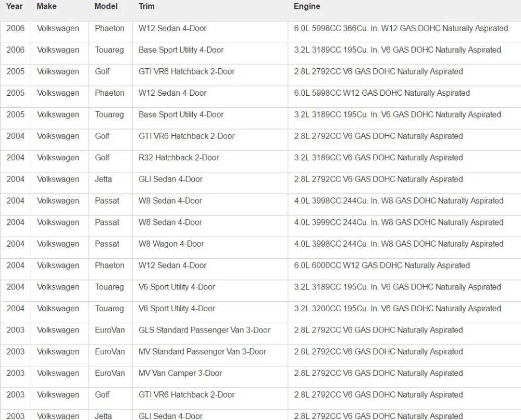Click year 2003 in the GLS Standard row
The width and height of the screenshot is (521, 420).
coord(15,330)
